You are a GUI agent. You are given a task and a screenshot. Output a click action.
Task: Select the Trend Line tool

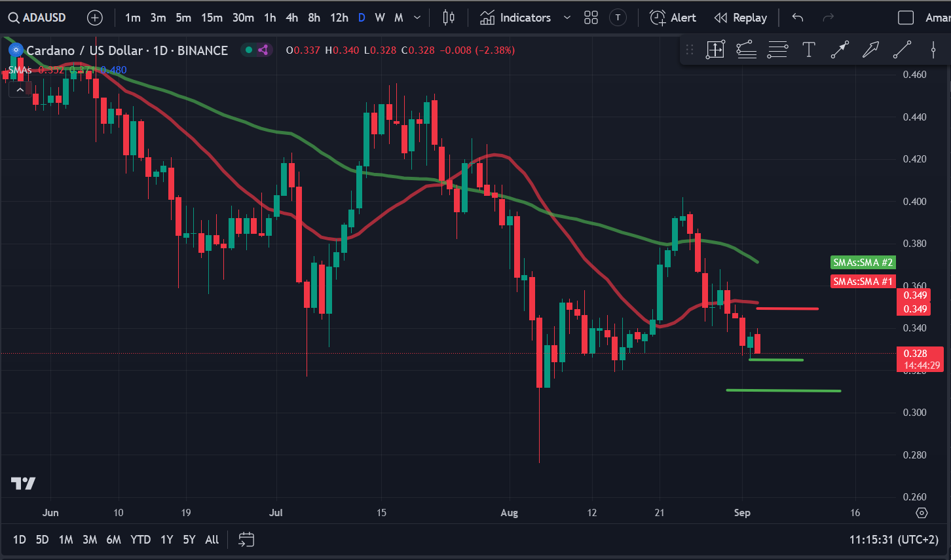(x=902, y=50)
